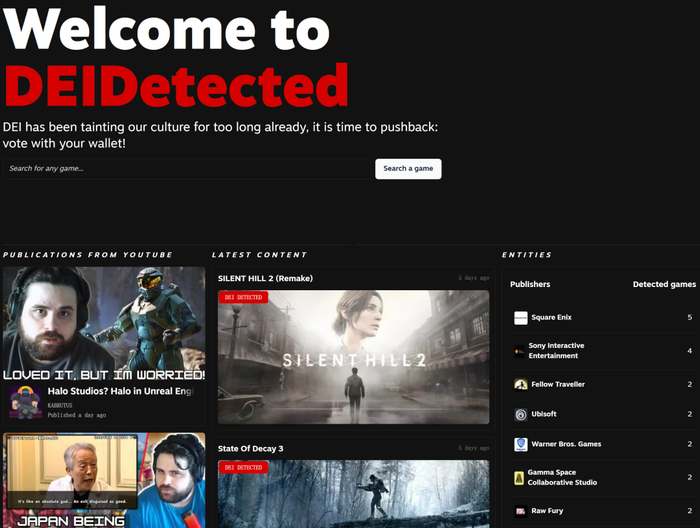
Task: Click 'Published a day ago' under Halo video
Action: pyautogui.click(x=77, y=415)
